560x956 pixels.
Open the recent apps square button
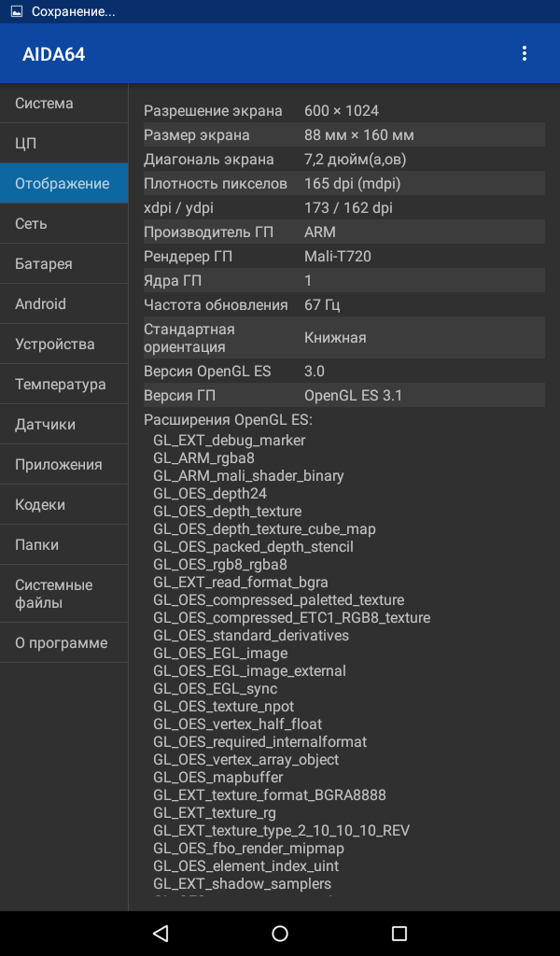click(399, 933)
